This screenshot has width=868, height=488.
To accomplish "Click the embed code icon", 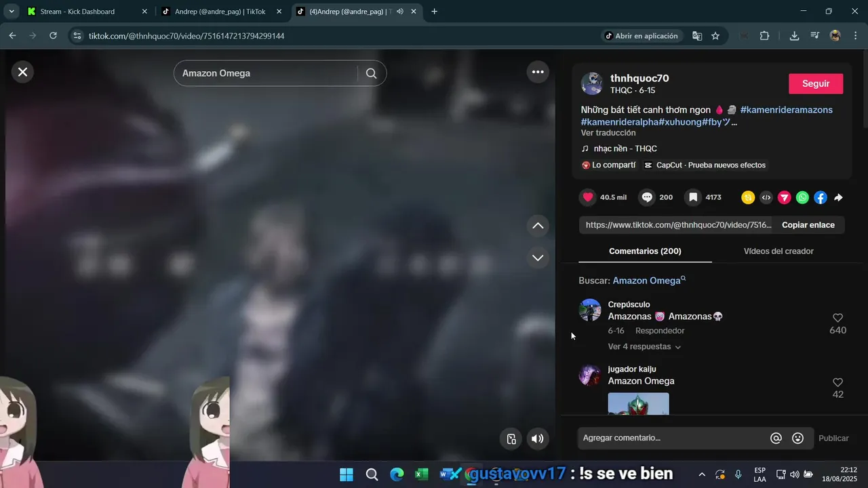I will click(x=766, y=197).
